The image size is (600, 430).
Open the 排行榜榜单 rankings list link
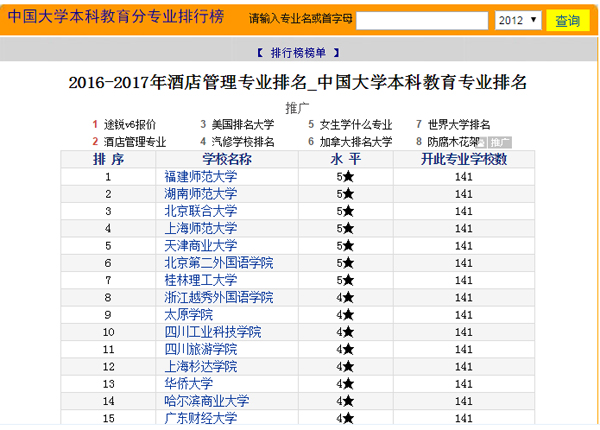(298, 52)
